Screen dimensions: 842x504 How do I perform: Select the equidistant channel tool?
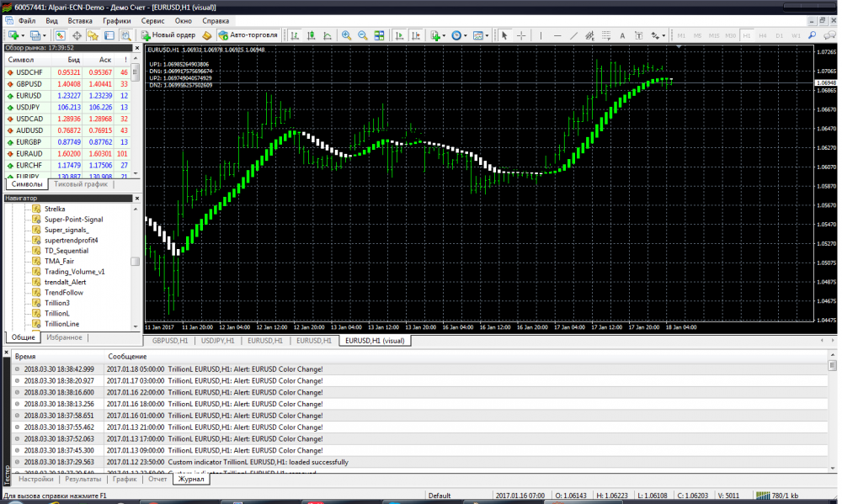click(x=589, y=35)
